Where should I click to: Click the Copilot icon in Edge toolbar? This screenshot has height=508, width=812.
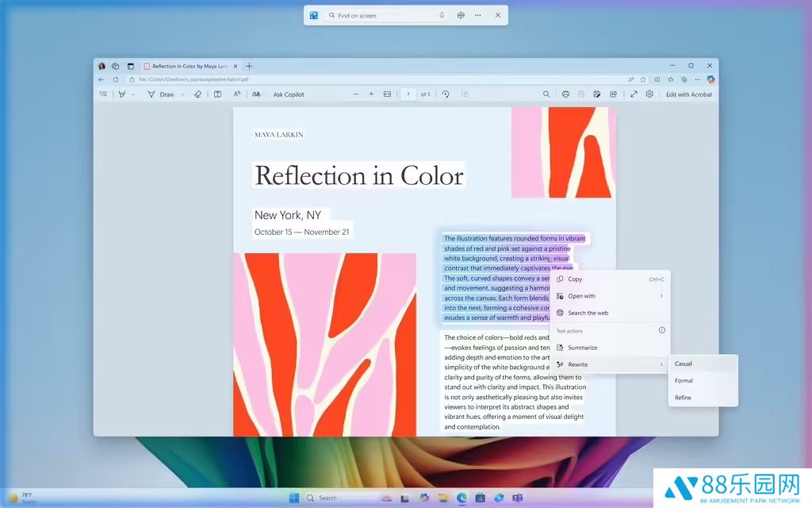click(710, 79)
